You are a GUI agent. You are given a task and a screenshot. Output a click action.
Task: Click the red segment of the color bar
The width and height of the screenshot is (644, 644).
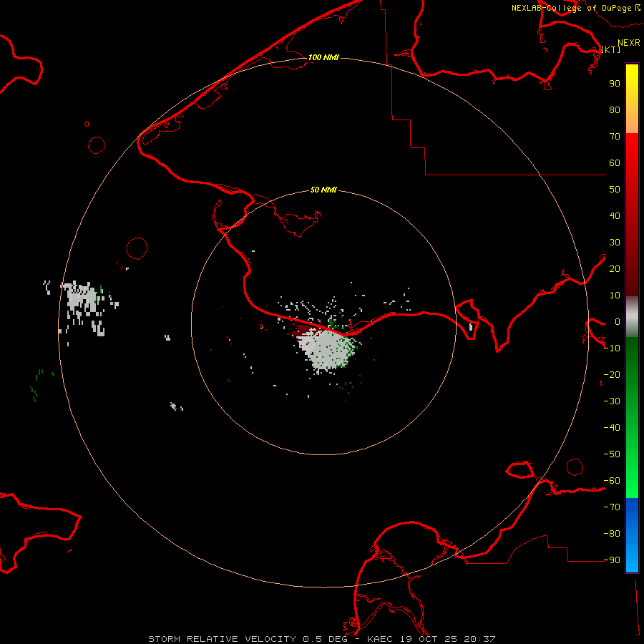pos(632,215)
